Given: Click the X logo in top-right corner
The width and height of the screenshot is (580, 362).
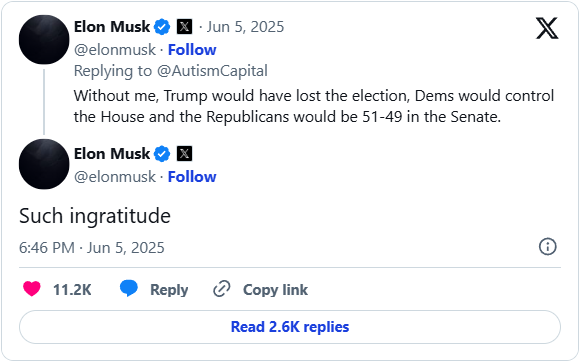Looking at the screenshot, I should (x=547, y=28).
